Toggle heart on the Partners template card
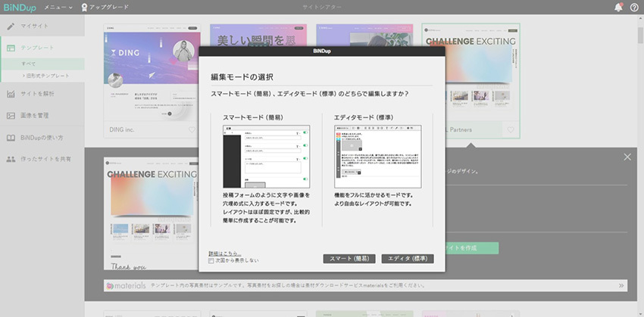 (511, 130)
